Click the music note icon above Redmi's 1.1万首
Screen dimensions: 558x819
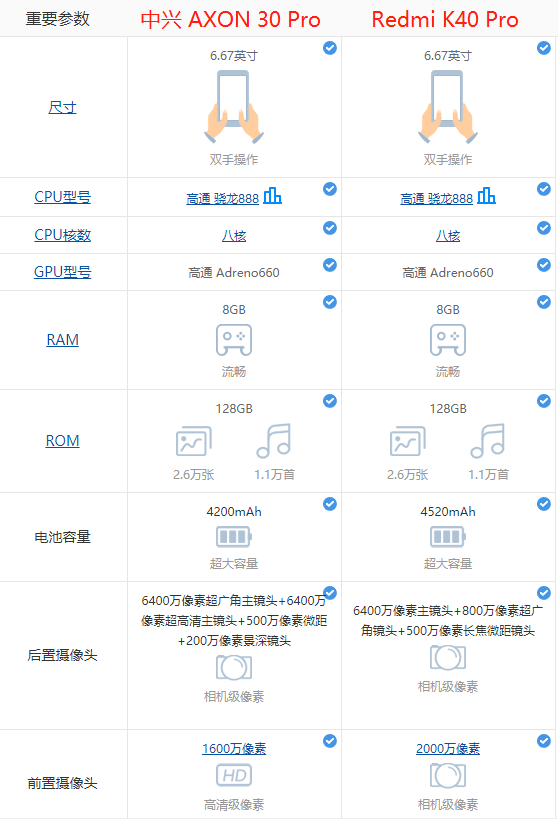pos(488,441)
